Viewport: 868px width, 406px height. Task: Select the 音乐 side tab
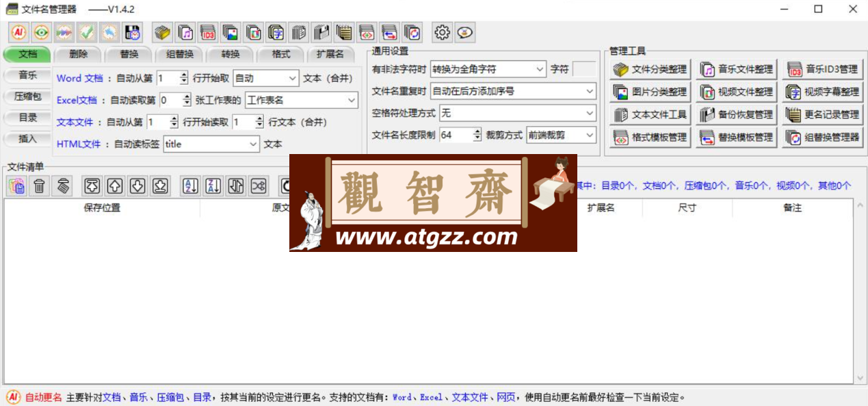coord(27,75)
